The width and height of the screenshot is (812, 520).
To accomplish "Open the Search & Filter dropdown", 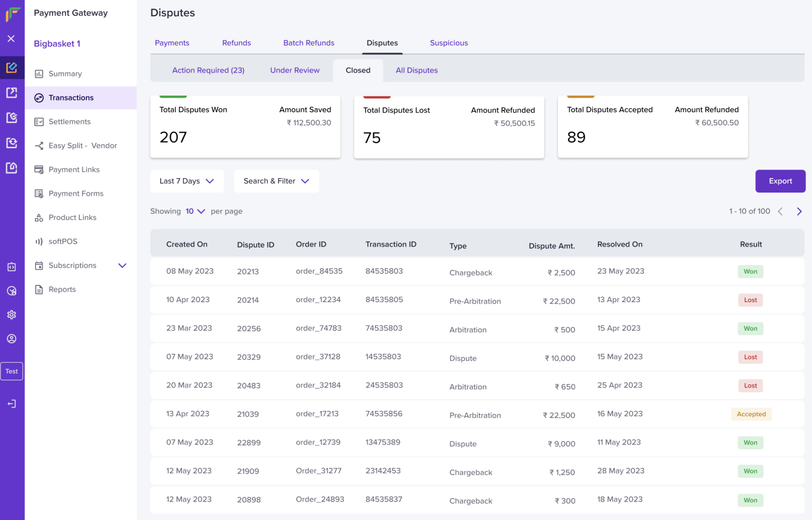I will pos(276,181).
